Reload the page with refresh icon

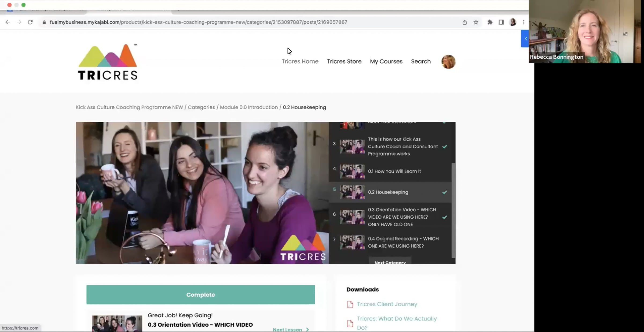pos(30,22)
